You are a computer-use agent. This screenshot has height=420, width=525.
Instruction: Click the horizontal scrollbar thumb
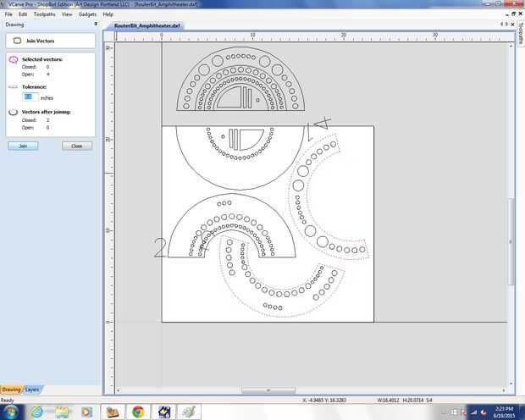268,390
